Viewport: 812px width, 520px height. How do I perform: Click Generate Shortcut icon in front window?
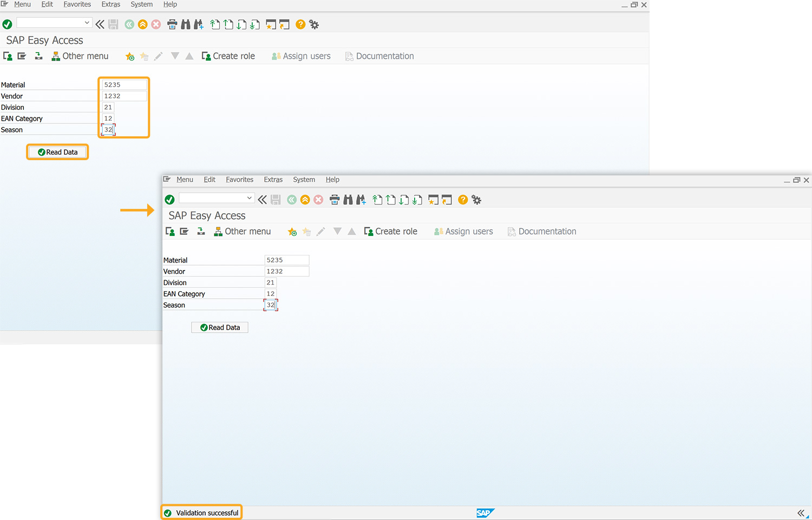[447, 200]
